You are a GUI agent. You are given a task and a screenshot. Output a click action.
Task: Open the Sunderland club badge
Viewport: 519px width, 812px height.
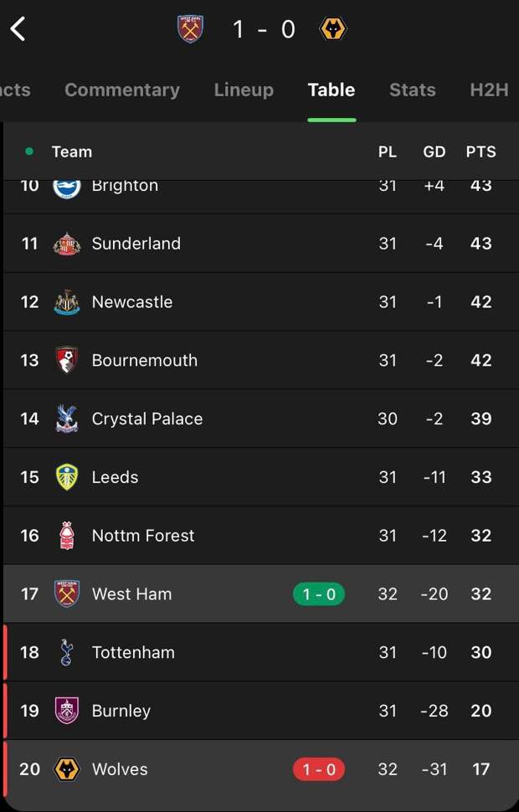(x=67, y=244)
